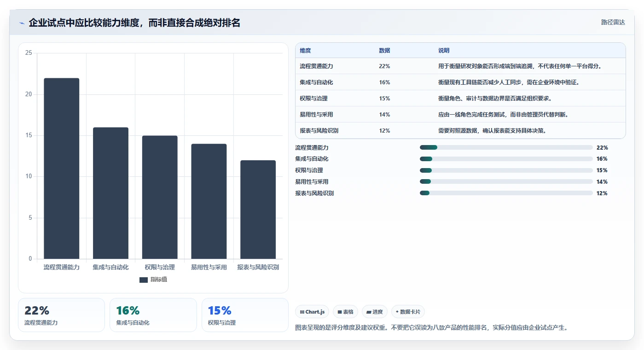Click the 权限与治理 x-axis label
The width and height of the screenshot is (644, 350).
click(160, 267)
